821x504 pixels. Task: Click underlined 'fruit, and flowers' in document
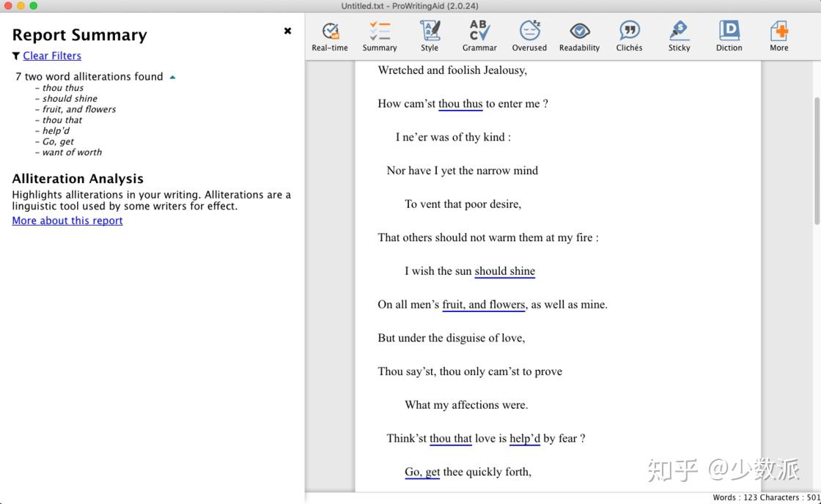[x=483, y=305]
